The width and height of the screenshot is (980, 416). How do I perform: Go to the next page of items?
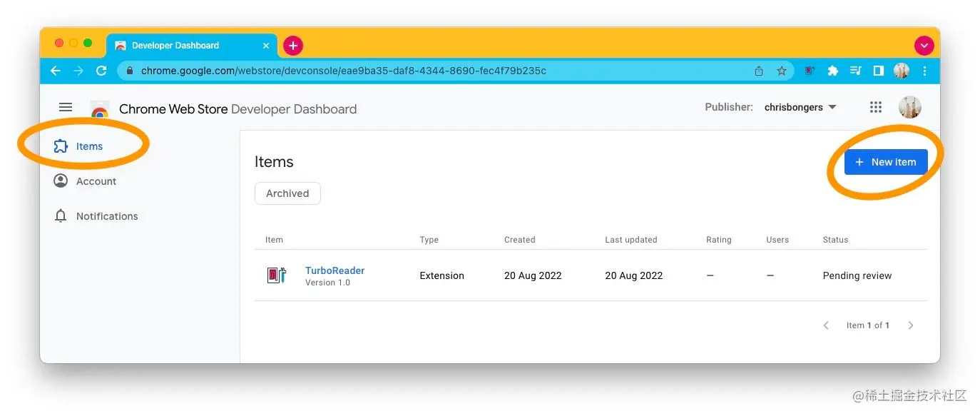tap(911, 325)
